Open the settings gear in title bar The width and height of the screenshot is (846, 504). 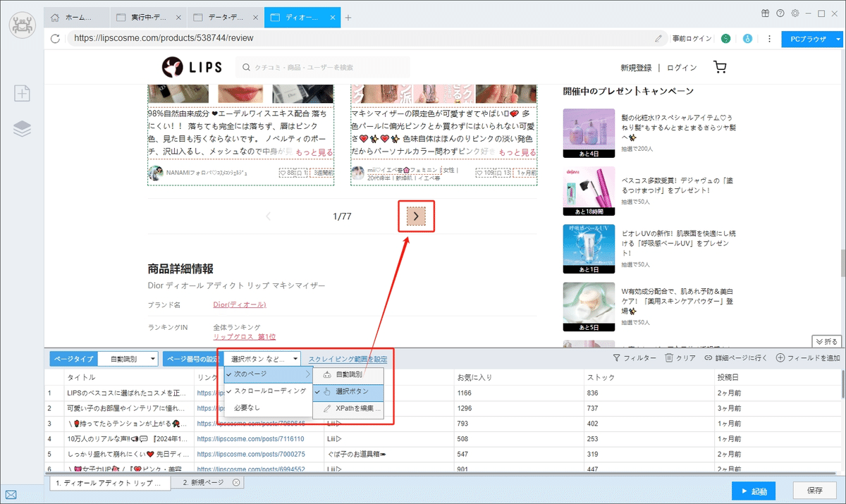click(795, 13)
